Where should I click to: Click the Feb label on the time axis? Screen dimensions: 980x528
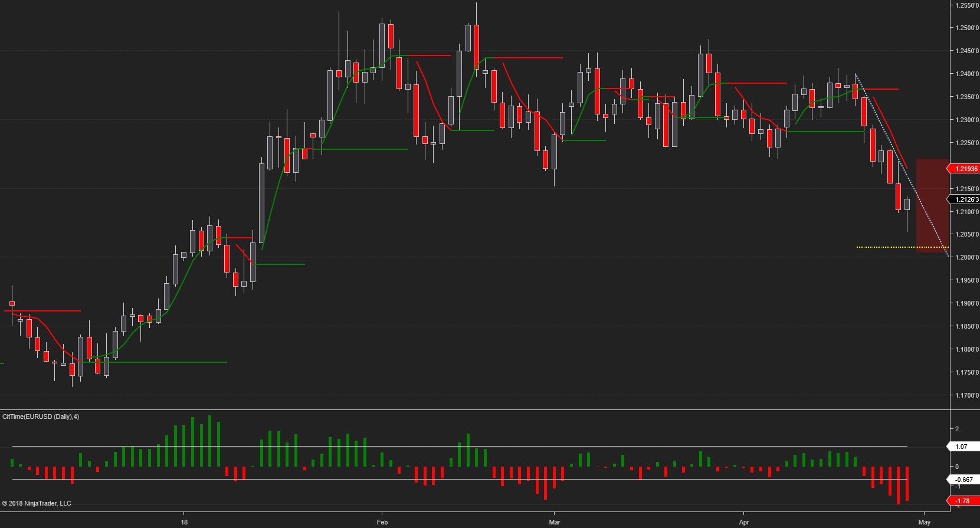382,522
